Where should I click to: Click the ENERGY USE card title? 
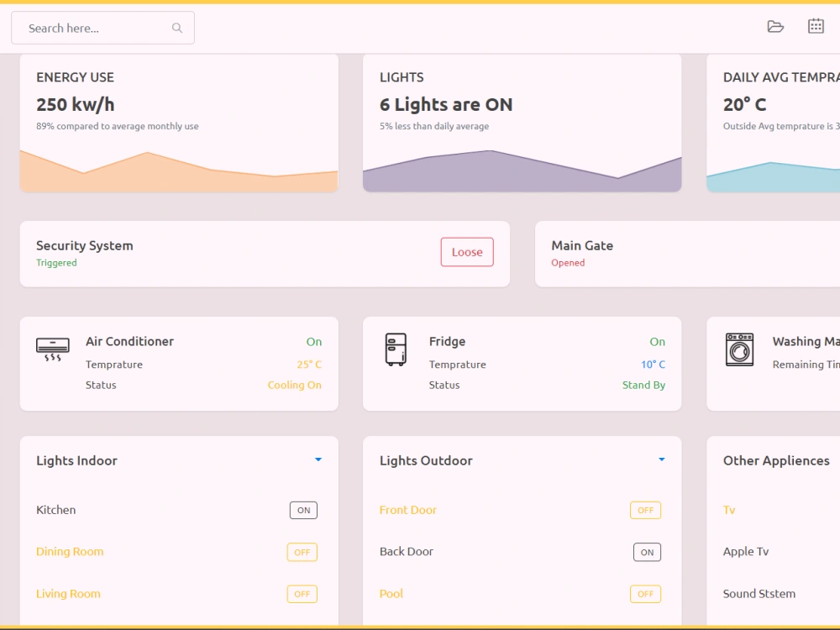pyautogui.click(x=75, y=77)
